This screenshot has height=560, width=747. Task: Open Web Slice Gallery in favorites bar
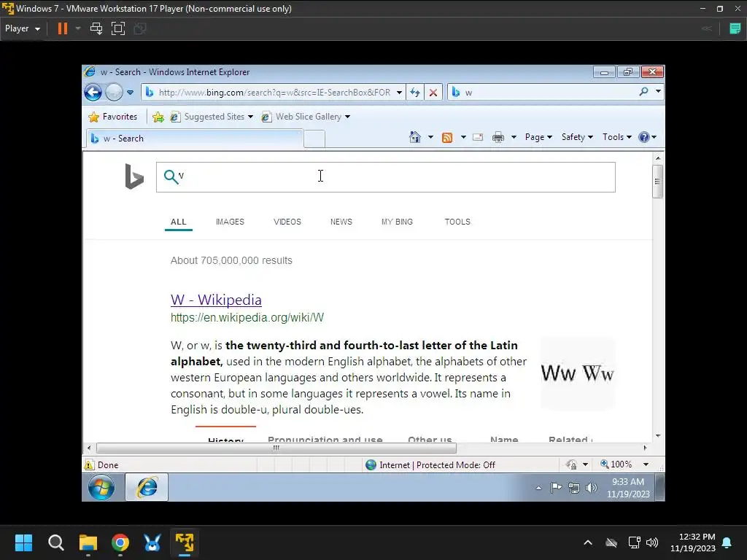[x=306, y=117]
